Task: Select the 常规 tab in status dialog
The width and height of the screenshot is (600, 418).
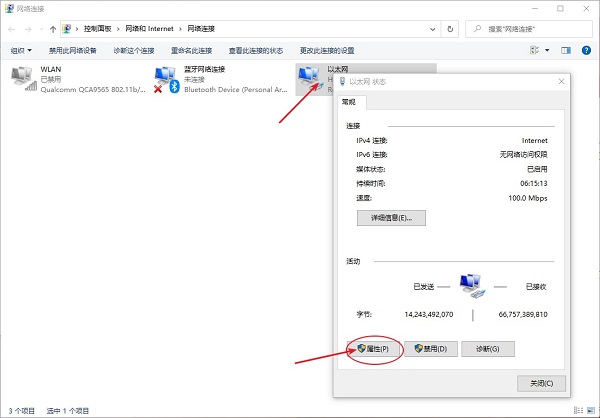Action: [x=349, y=102]
